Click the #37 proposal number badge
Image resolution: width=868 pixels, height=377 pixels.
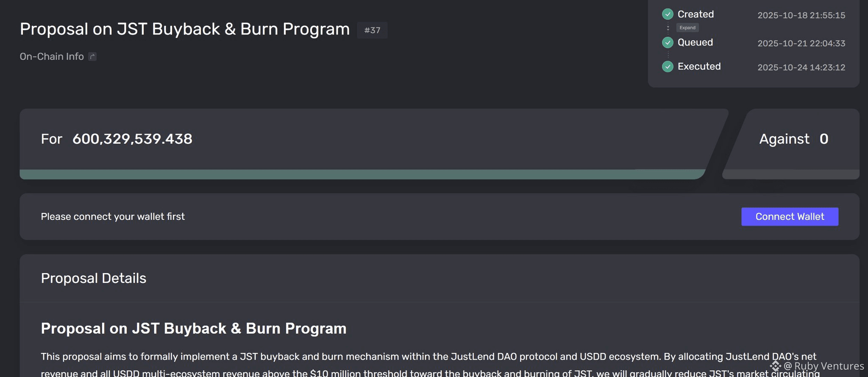point(372,30)
